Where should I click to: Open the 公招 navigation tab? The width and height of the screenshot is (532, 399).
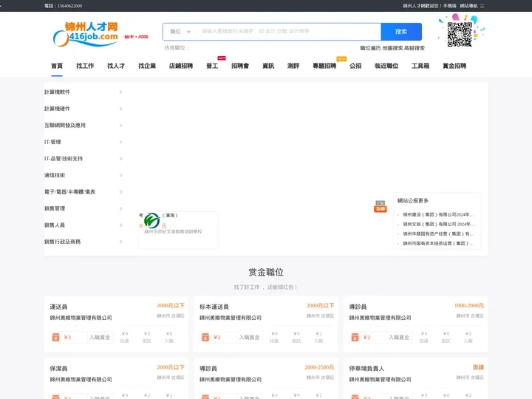click(x=355, y=66)
